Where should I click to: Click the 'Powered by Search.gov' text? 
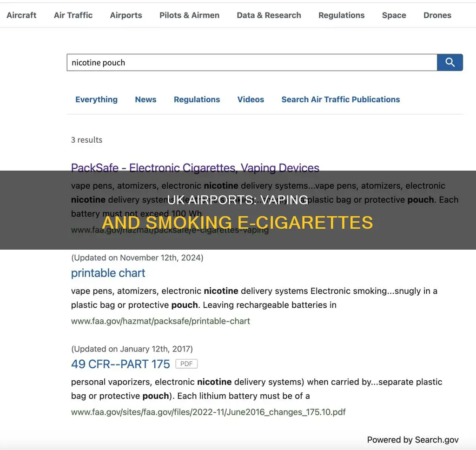click(413, 440)
